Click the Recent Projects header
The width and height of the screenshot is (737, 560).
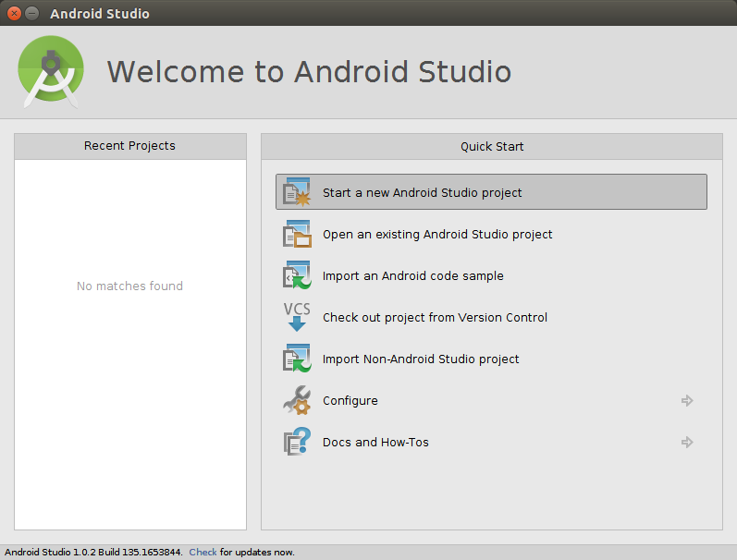tap(130, 146)
